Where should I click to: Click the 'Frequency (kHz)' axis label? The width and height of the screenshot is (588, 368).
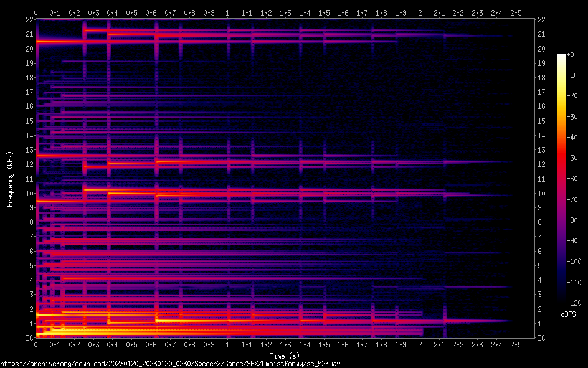[10, 179]
